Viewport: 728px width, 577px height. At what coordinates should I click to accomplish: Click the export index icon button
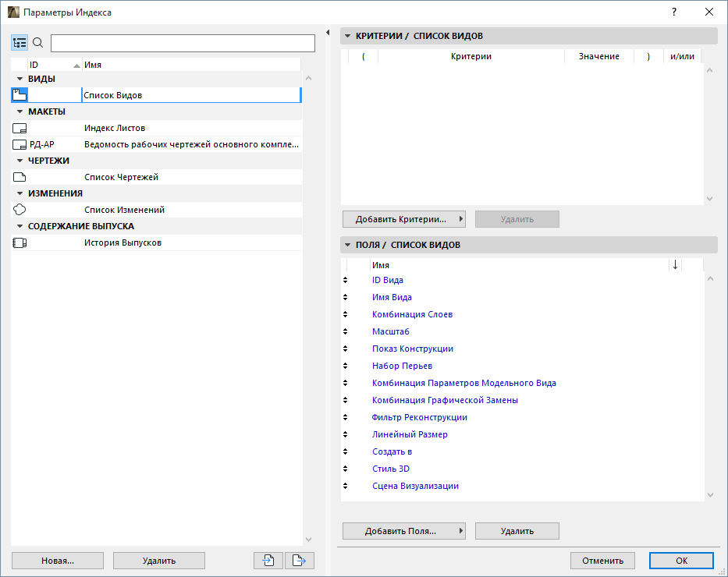tap(298, 560)
